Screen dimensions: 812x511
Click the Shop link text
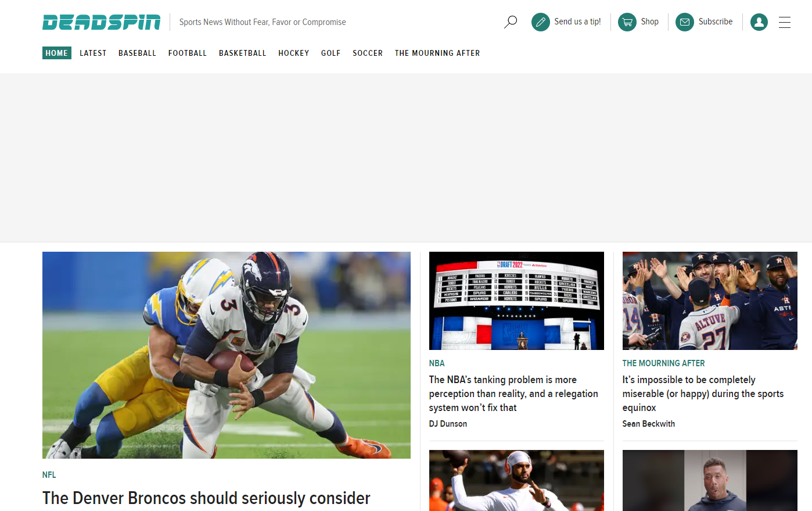pyautogui.click(x=650, y=22)
